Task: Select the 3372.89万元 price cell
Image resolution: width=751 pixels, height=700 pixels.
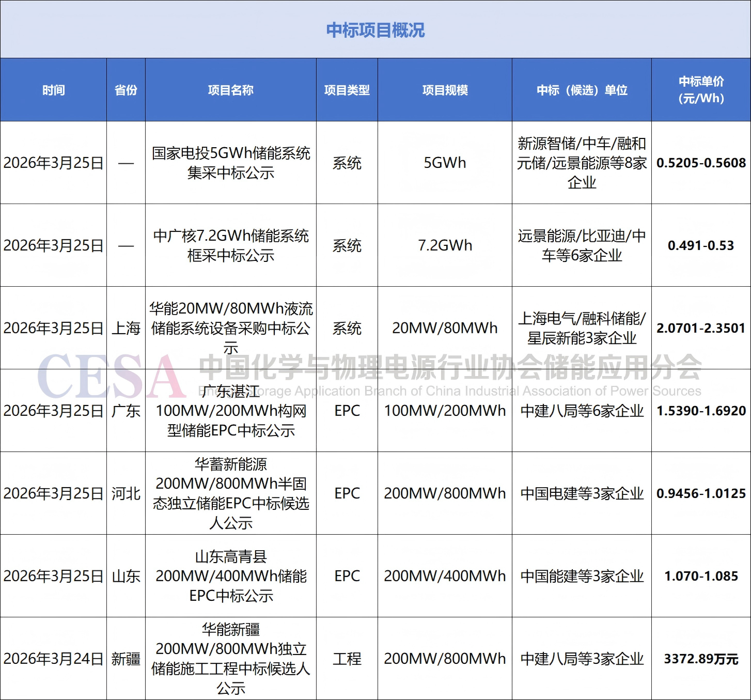Action: coord(701,659)
